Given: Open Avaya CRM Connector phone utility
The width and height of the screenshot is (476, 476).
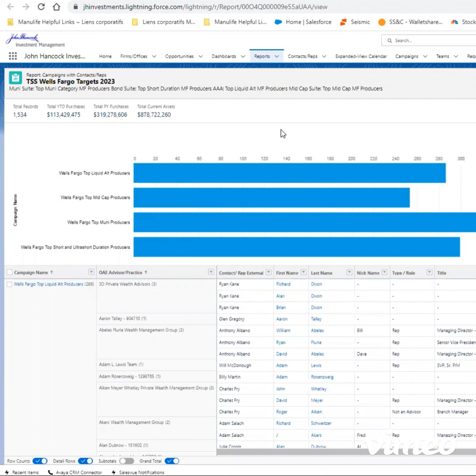Looking at the screenshot, I should pos(75,472).
